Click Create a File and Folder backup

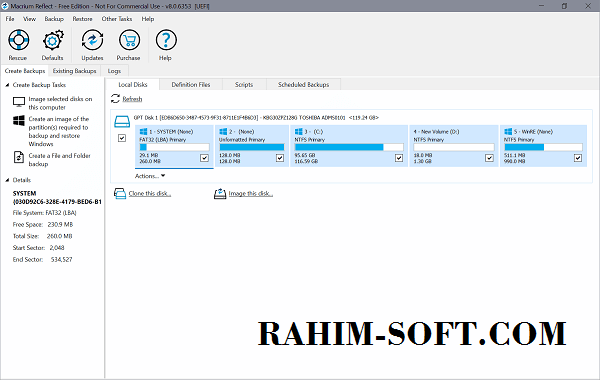point(59,160)
